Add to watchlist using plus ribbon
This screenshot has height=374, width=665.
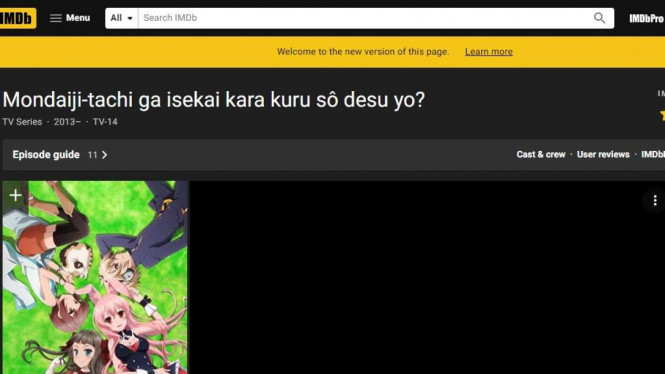(x=16, y=195)
